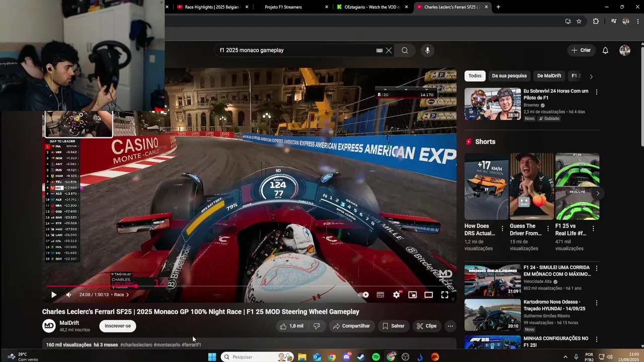Open the on-screen keyboard icon in search
This screenshot has height=362, width=644.
379,50
